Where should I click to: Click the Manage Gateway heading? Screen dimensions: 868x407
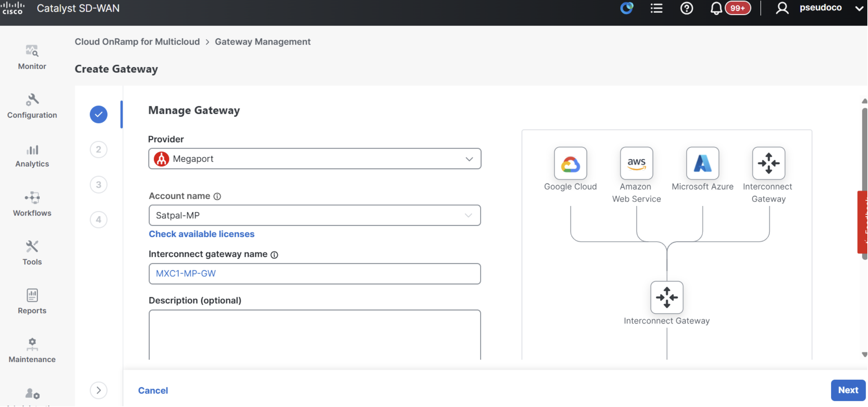[x=194, y=110]
